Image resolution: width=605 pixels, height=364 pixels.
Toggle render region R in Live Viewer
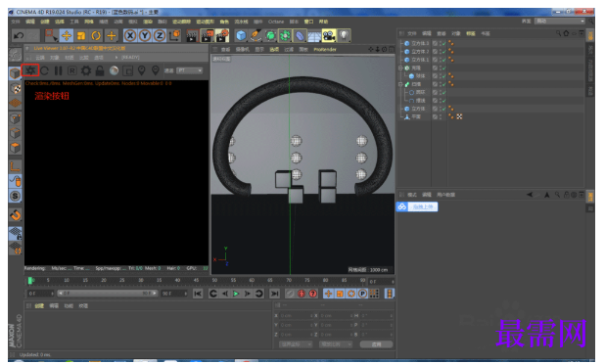click(x=72, y=70)
